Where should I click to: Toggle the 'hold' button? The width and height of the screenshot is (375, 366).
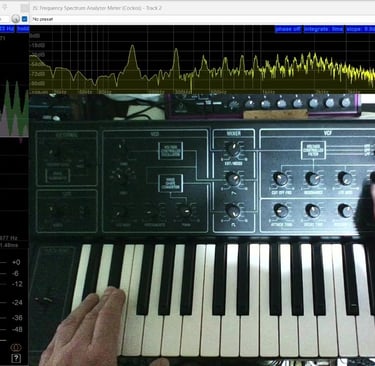[23, 29]
